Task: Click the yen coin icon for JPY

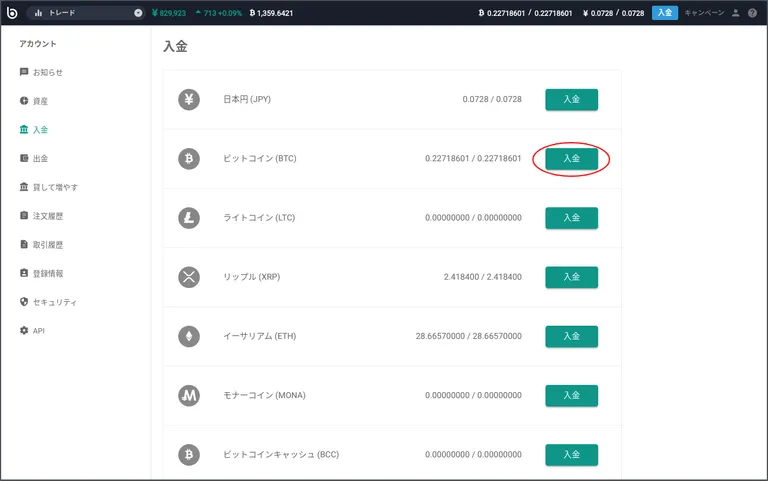Action: 189,99
